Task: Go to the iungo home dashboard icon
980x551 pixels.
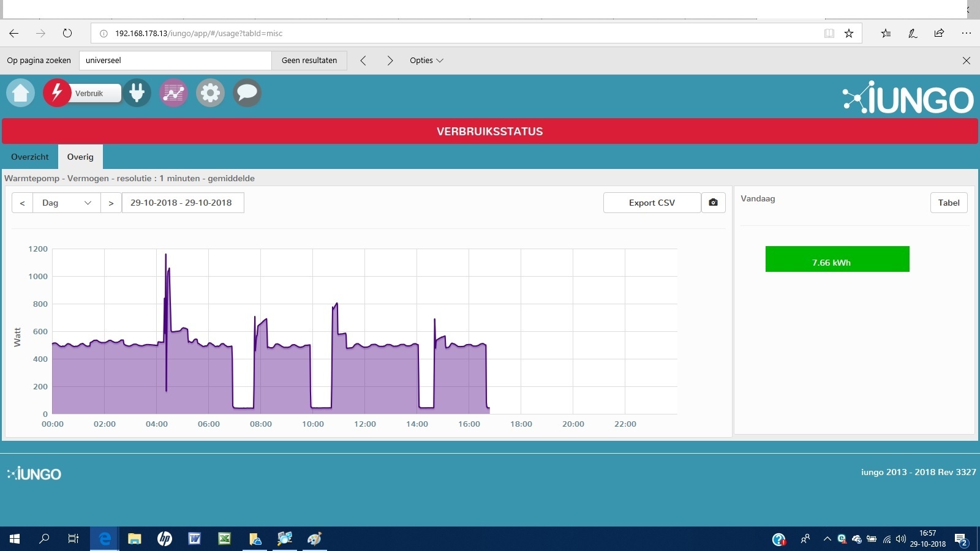Action: click(21, 93)
